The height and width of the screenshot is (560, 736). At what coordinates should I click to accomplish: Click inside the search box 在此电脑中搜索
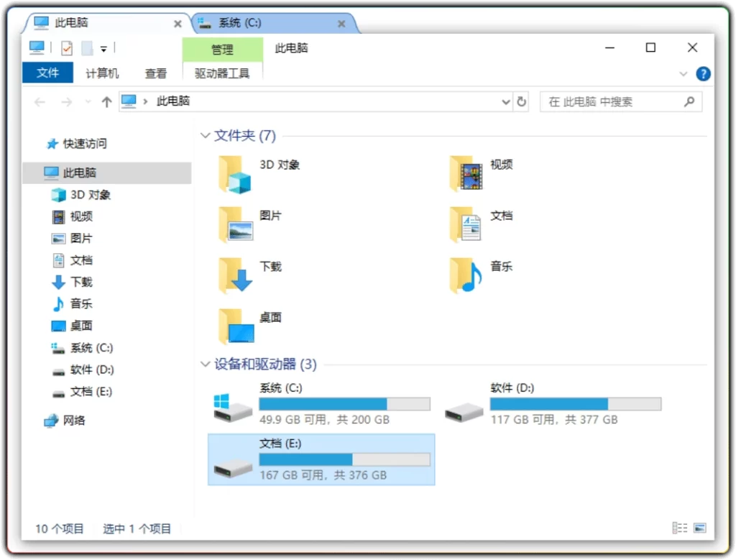tap(620, 101)
